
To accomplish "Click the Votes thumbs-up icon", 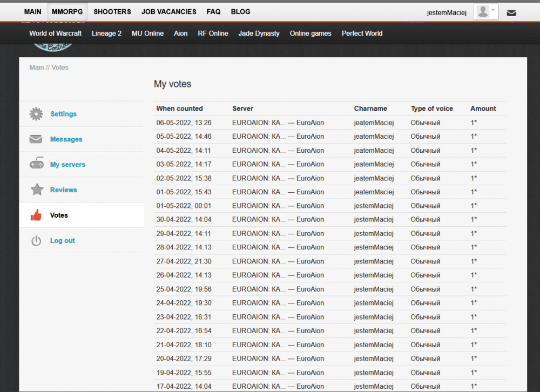I will (x=36, y=215).
